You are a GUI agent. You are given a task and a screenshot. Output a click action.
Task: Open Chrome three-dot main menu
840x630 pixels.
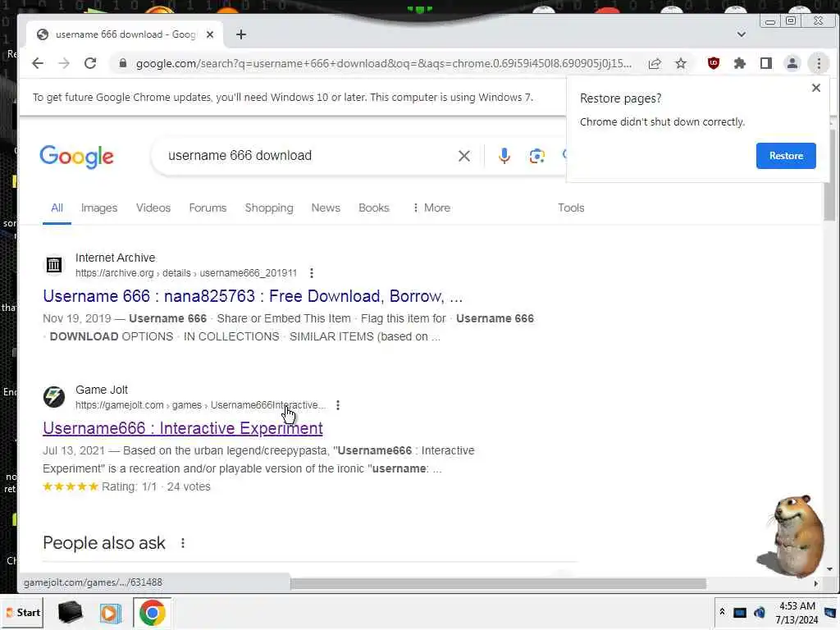pos(819,63)
